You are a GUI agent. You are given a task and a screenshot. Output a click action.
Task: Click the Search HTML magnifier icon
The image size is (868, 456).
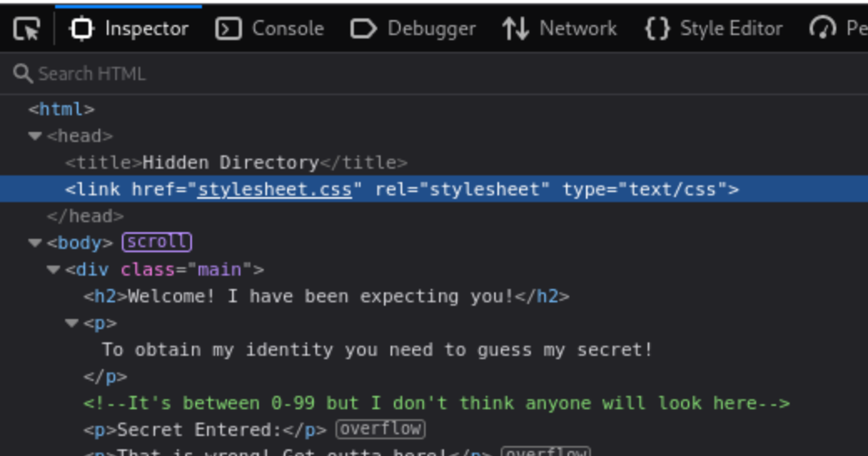[x=23, y=73]
